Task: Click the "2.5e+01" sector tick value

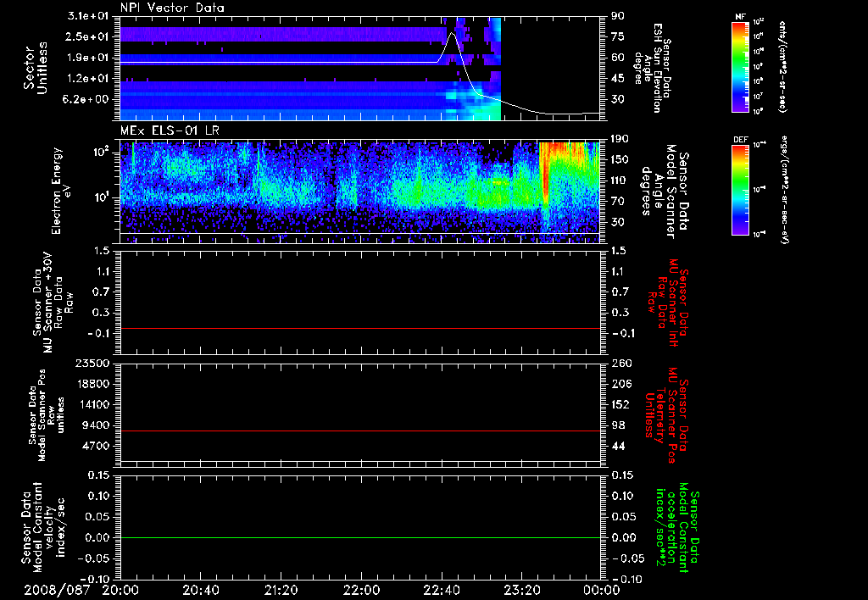Action: 88,36
